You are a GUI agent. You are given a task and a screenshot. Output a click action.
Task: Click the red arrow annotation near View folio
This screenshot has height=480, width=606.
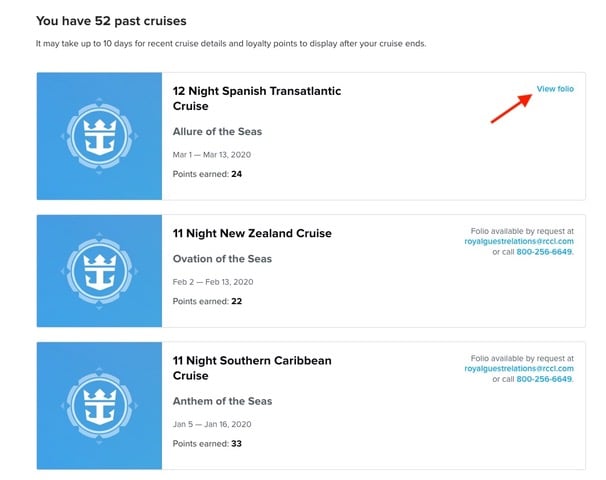511,108
